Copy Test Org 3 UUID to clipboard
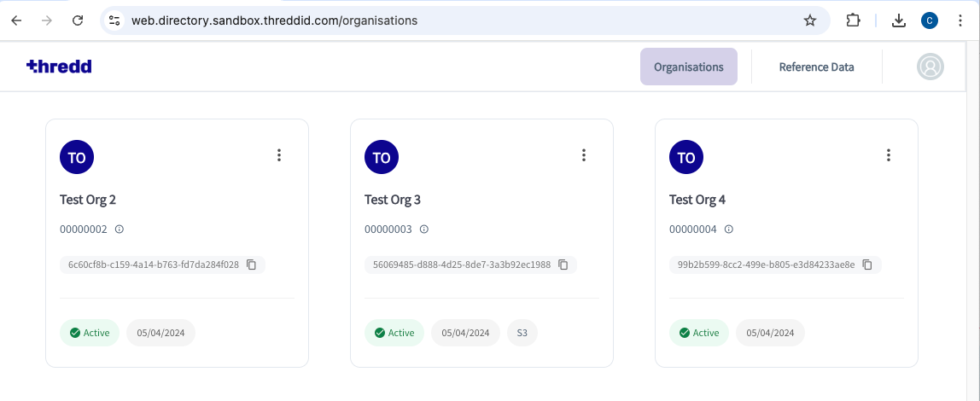 point(563,264)
